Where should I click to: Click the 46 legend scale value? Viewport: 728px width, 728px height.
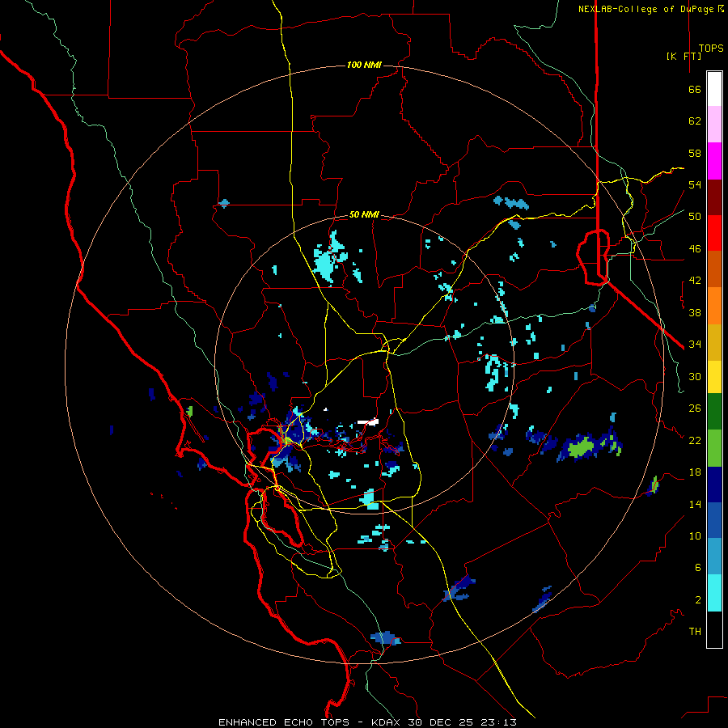[695, 249]
